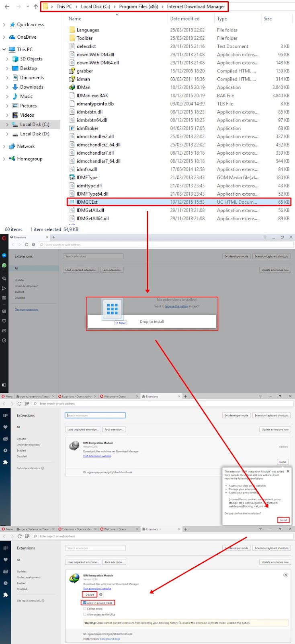Open WhatsApp in the Opera sidebar
295x644 pixels.
click(x=4, y=265)
